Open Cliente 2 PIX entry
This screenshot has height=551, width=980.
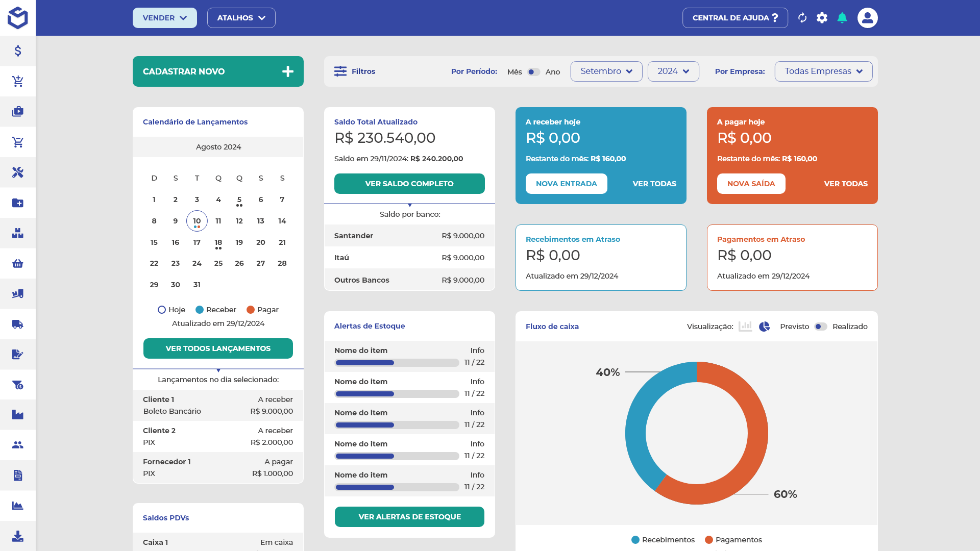pyautogui.click(x=218, y=436)
